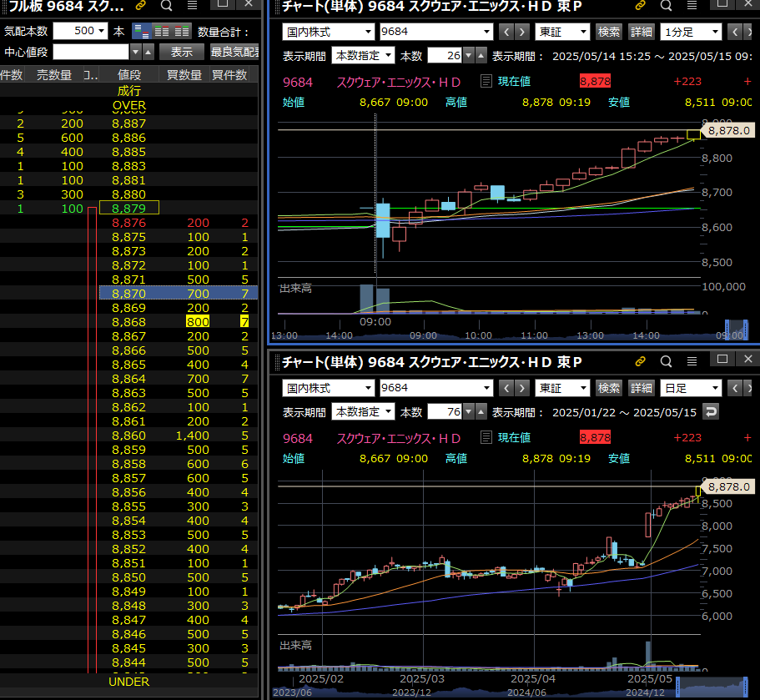Screen dimensions: 760x700
Task: Open search icon in フル板 panel
Action: [x=166, y=5]
